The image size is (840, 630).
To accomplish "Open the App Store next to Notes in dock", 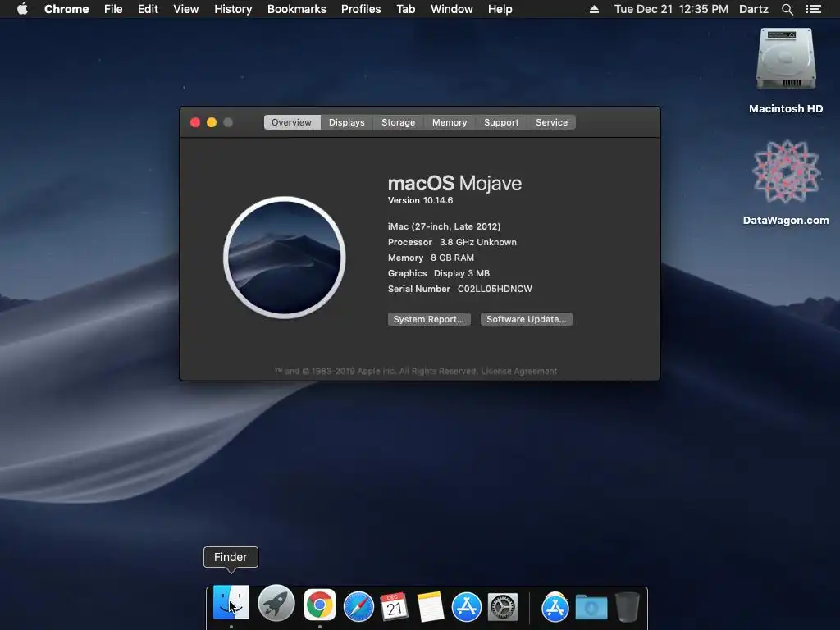I will [467, 606].
